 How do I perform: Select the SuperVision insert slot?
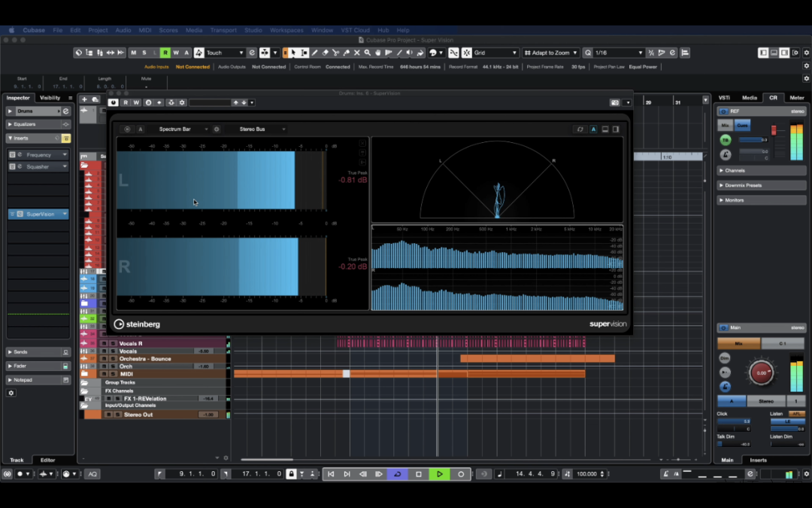38,214
